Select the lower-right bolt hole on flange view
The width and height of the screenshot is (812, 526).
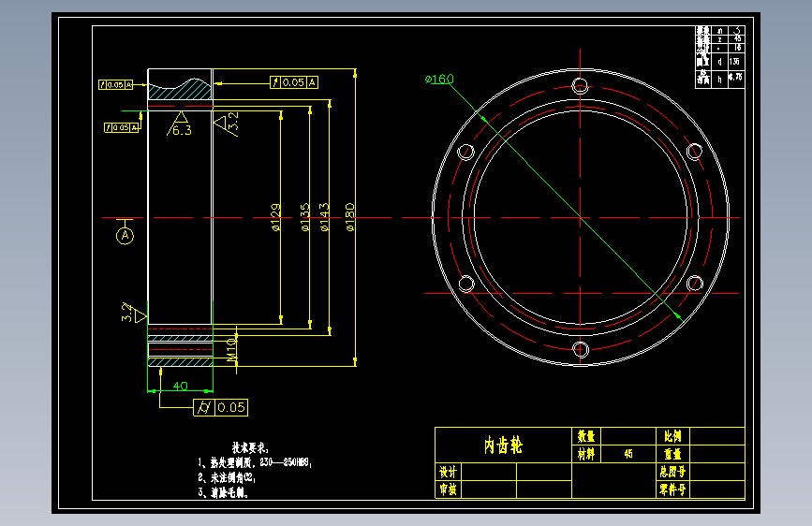[x=694, y=284]
